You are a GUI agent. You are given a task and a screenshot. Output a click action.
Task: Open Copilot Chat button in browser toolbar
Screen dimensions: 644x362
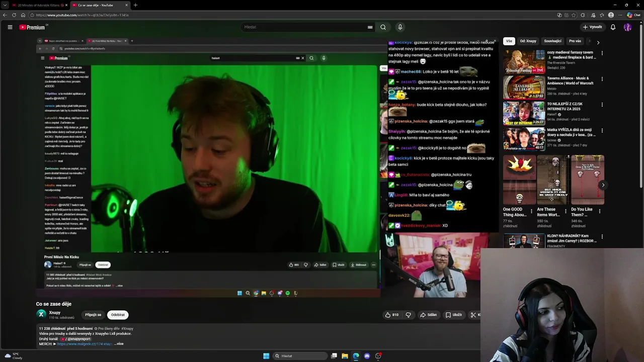click(633, 15)
